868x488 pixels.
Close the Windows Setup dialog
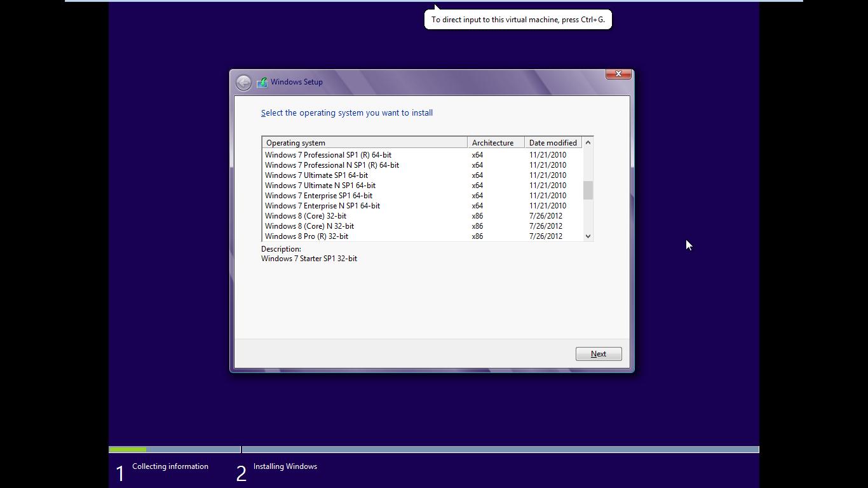point(618,74)
